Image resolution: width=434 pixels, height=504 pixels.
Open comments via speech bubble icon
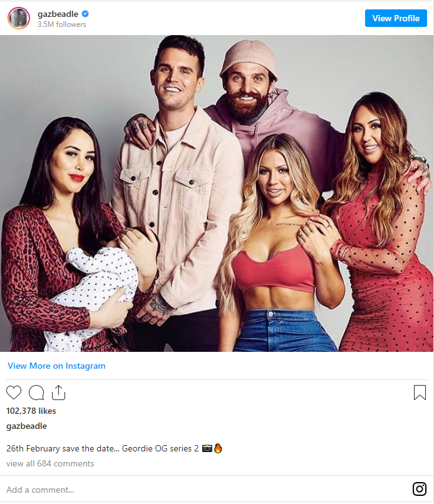36,393
